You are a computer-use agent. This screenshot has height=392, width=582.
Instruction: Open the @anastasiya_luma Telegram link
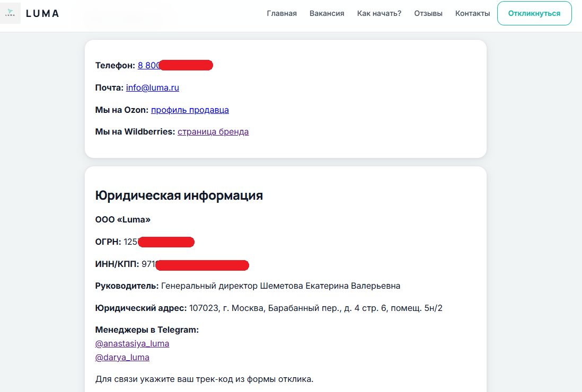tap(132, 343)
